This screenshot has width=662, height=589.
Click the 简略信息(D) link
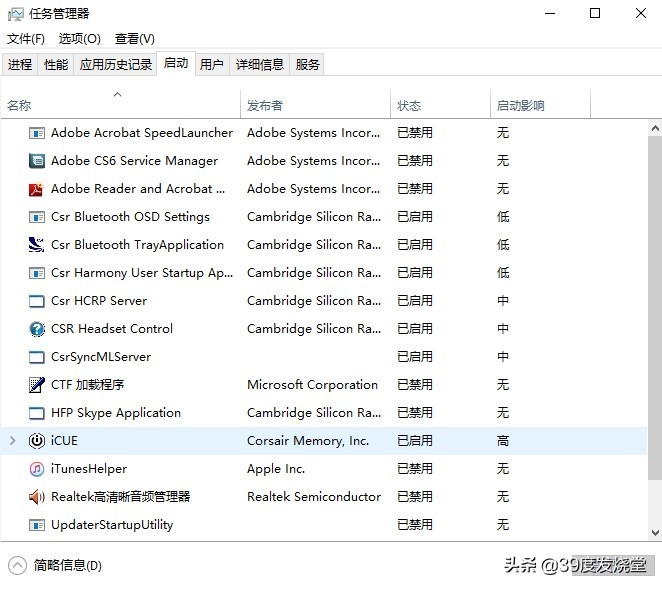(68, 565)
